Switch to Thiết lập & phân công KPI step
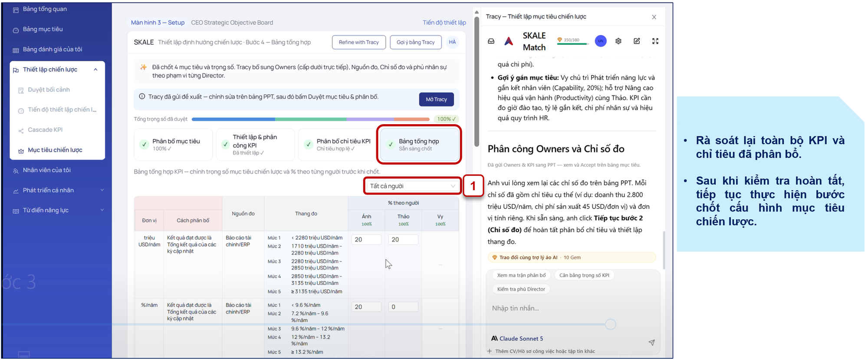The width and height of the screenshot is (868, 360). 255,145
